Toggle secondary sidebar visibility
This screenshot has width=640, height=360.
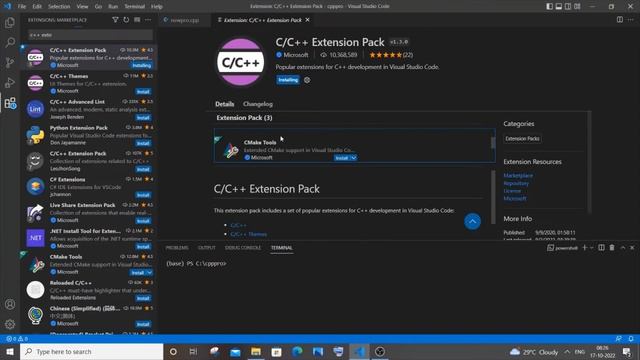[568, 7]
